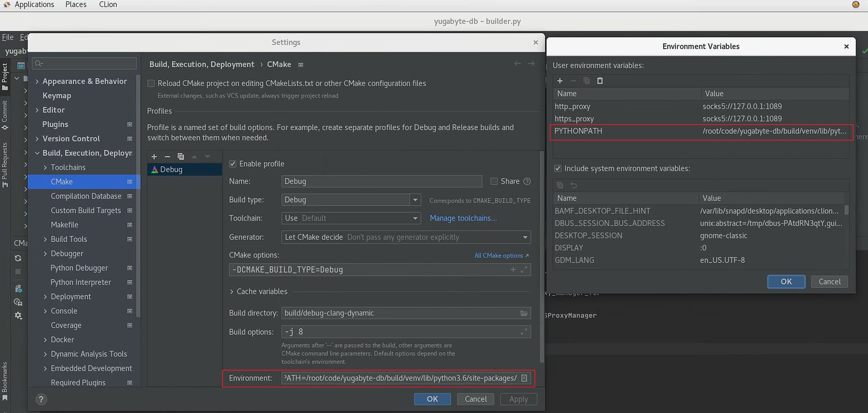The image size is (868, 413).
Task: Select Python Interpreter settings page
Action: [x=80, y=282]
